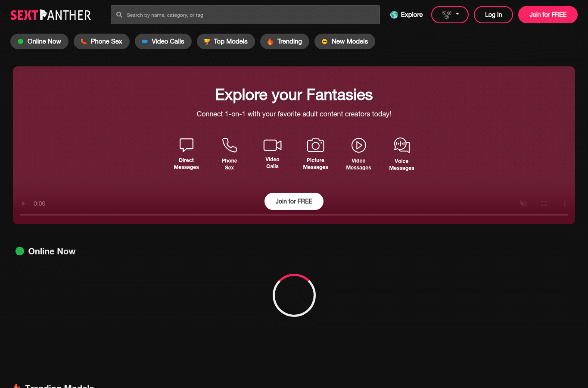Click the Log In button
588x388 pixels.
(x=493, y=15)
